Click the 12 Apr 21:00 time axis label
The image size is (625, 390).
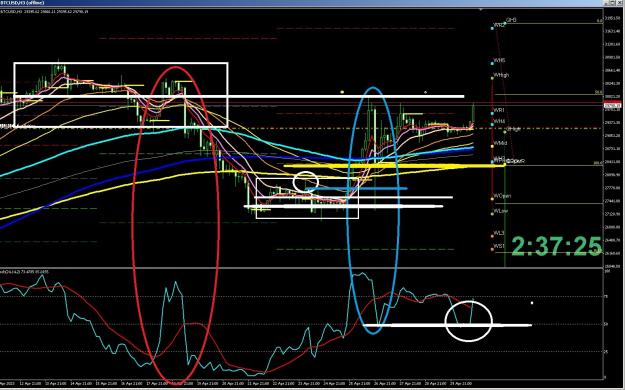click(29, 384)
